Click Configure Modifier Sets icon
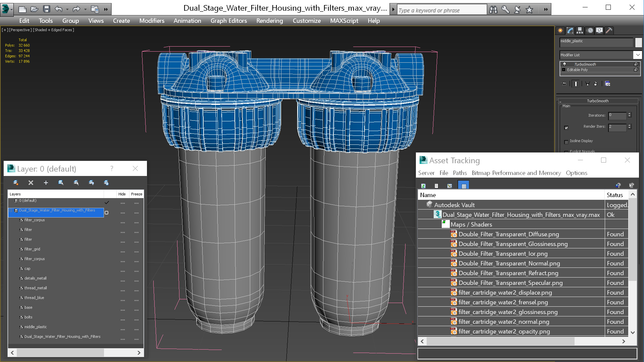The height and width of the screenshot is (362, 644). pos(608,84)
